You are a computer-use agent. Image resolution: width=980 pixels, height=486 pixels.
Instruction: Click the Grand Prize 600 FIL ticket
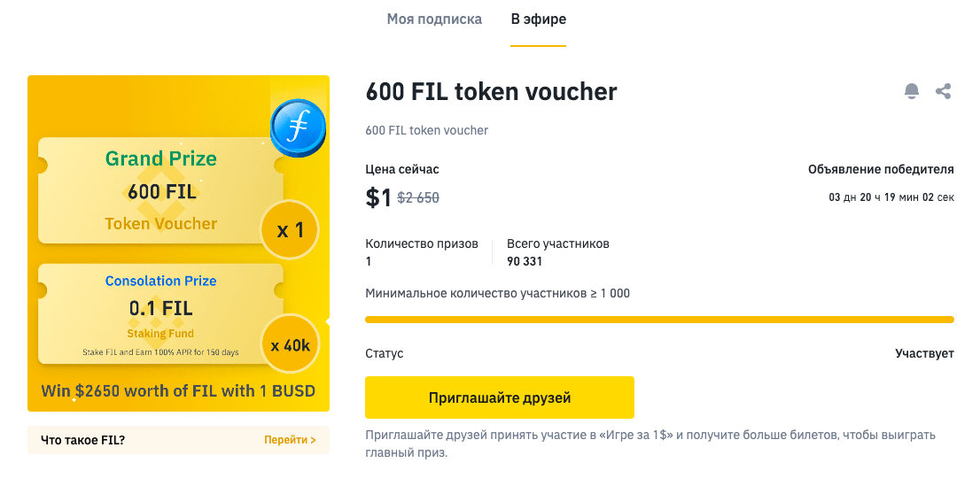click(160, 191)
